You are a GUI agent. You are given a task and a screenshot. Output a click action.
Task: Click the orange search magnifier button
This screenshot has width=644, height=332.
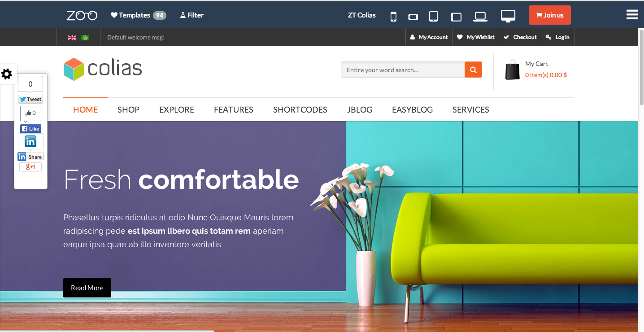473,70
